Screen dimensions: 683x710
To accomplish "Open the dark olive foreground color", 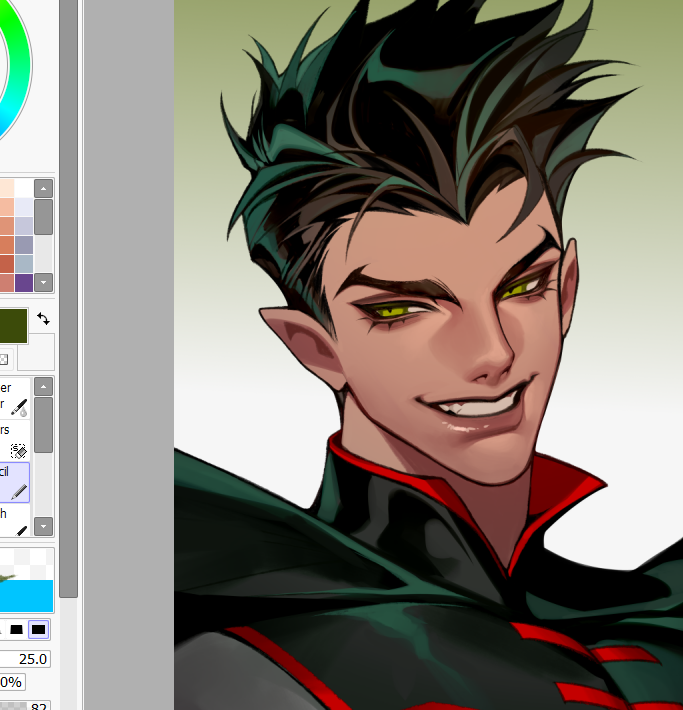I will (x=14, y=326).
